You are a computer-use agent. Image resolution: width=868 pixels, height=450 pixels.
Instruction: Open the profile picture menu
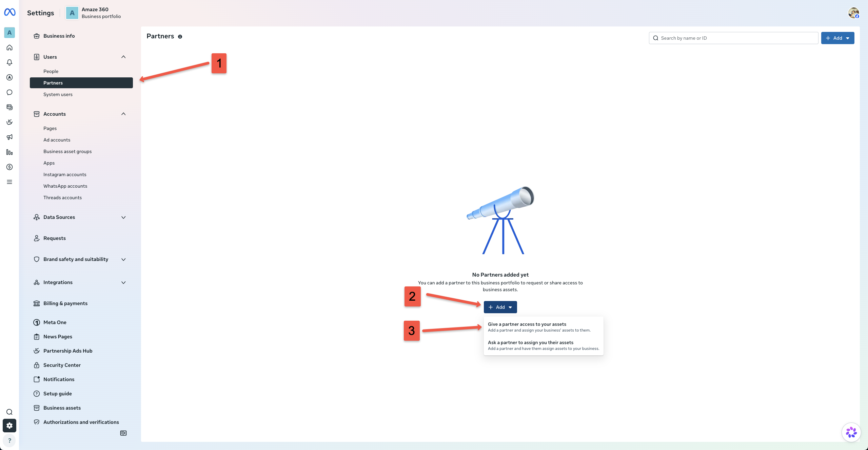point(854,13)
